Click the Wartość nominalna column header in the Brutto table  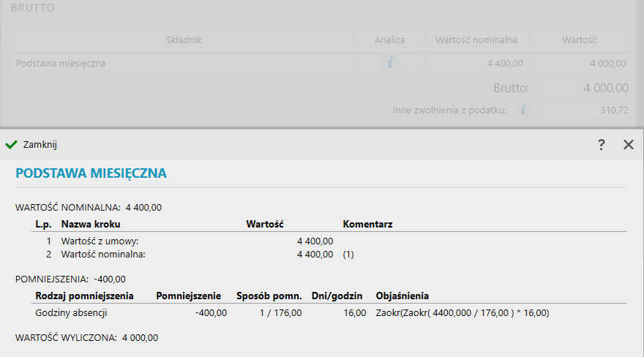[476, 40]
